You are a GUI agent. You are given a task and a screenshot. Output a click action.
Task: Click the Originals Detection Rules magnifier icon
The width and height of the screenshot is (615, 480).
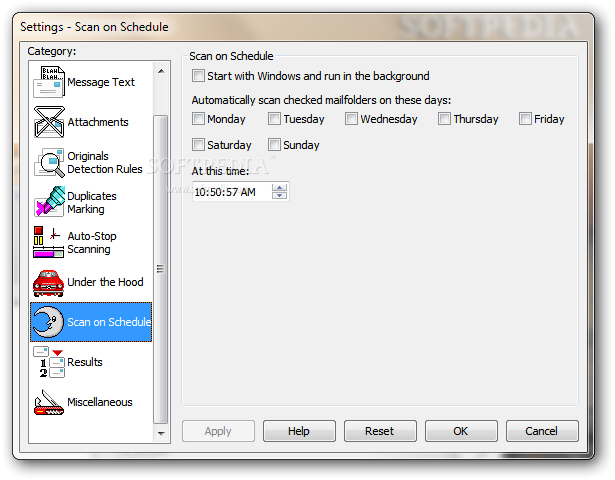pos(49,162)
